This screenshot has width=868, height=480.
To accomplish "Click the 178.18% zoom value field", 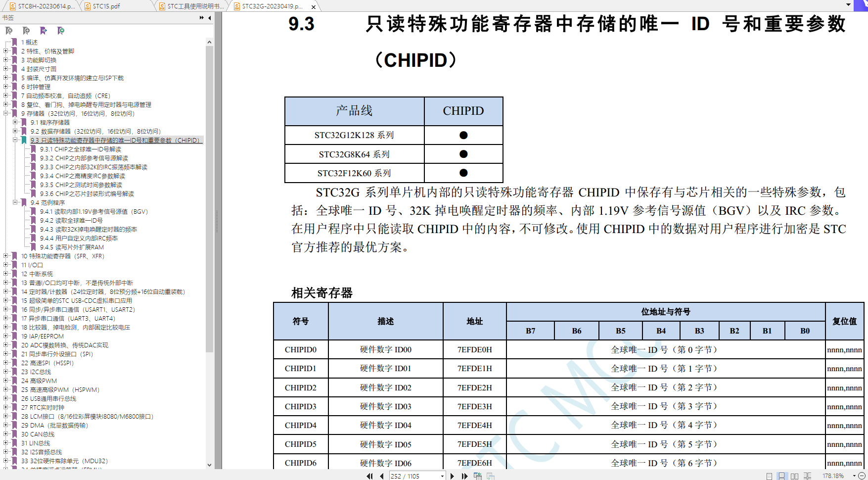I will click(834, 476).
